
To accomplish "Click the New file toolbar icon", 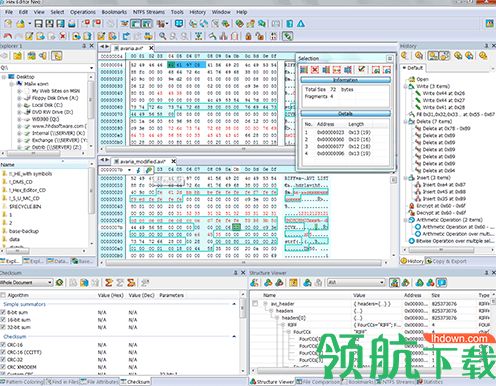I will (x=8, y=23).
